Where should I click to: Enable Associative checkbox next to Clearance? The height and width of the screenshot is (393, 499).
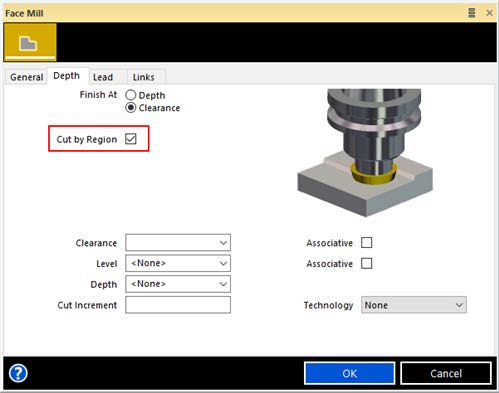[x=367, y=243]
